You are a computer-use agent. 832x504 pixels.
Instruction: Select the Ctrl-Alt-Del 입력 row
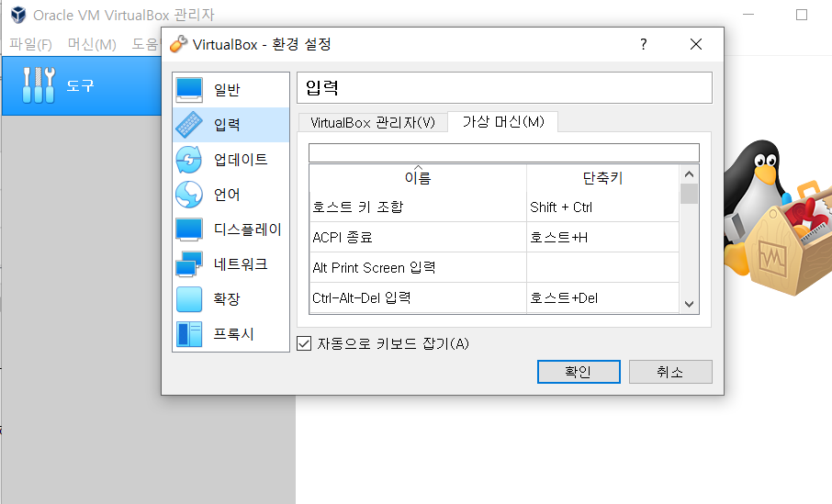pos(494,297)
